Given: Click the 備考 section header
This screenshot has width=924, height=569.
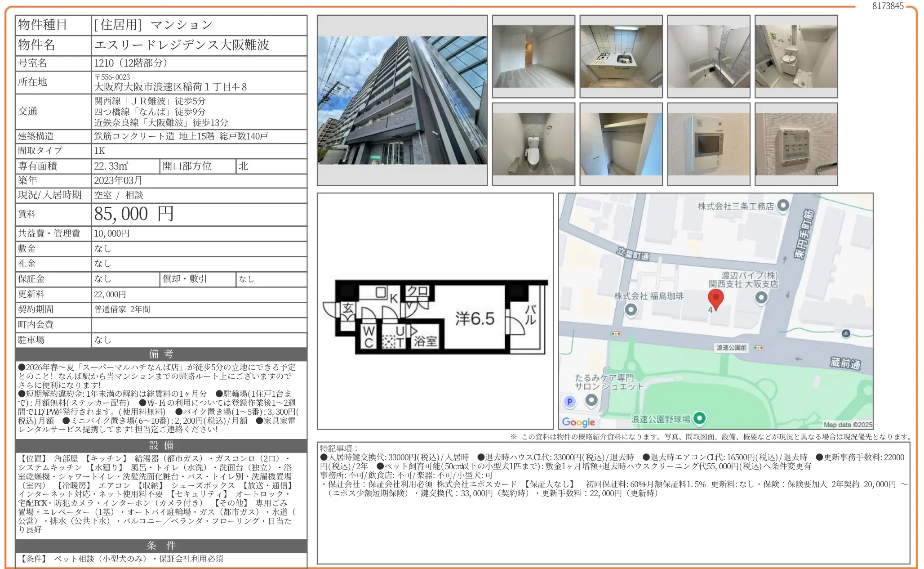Looking at the screenshot, I should pos(161,354).
